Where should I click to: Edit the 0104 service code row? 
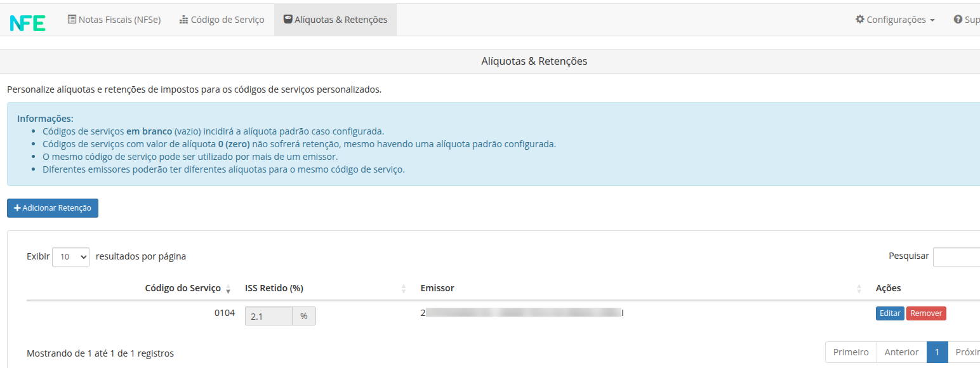pyautogui.click(x=890, y=313)
